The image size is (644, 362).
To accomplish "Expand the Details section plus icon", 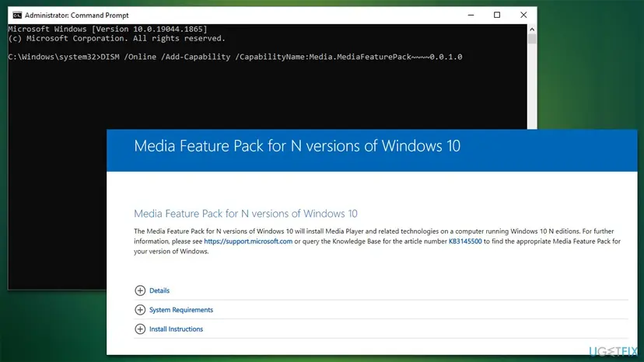I will coord(140,291).
